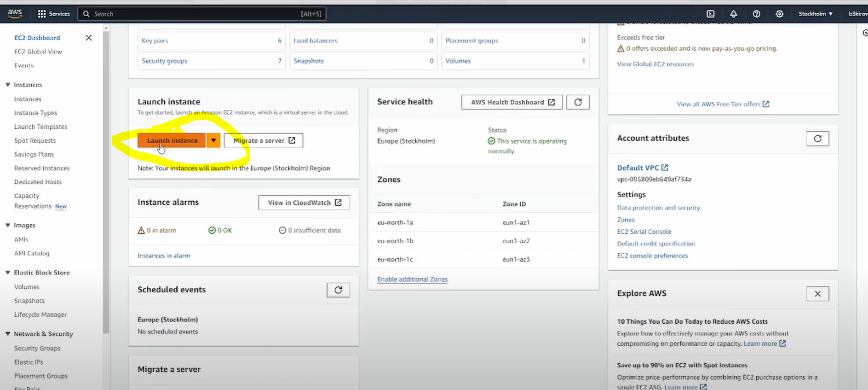Open Spot Requests in the sidebar
The height and width of the screenshot is (390, 868).
35,140
